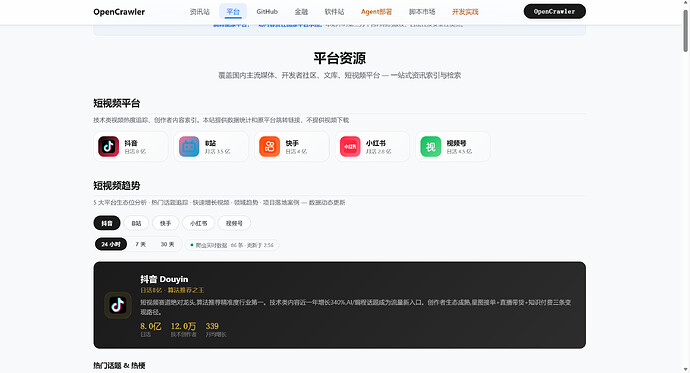Click Douyin logo in dark banner card
The width and height of the screenshot is (690, 373).
click(117, 305)
